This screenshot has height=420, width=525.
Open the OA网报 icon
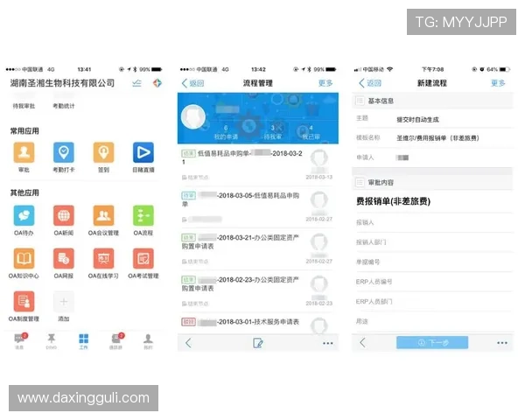point(64,258)
